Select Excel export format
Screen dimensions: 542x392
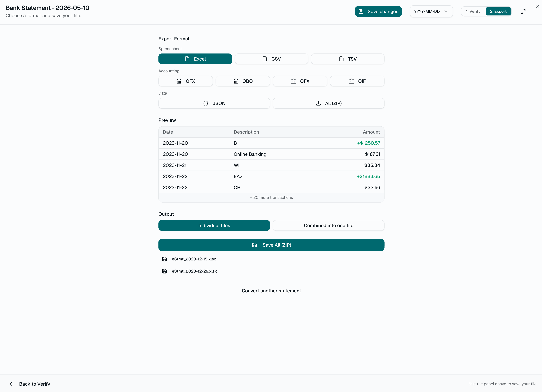195,59
